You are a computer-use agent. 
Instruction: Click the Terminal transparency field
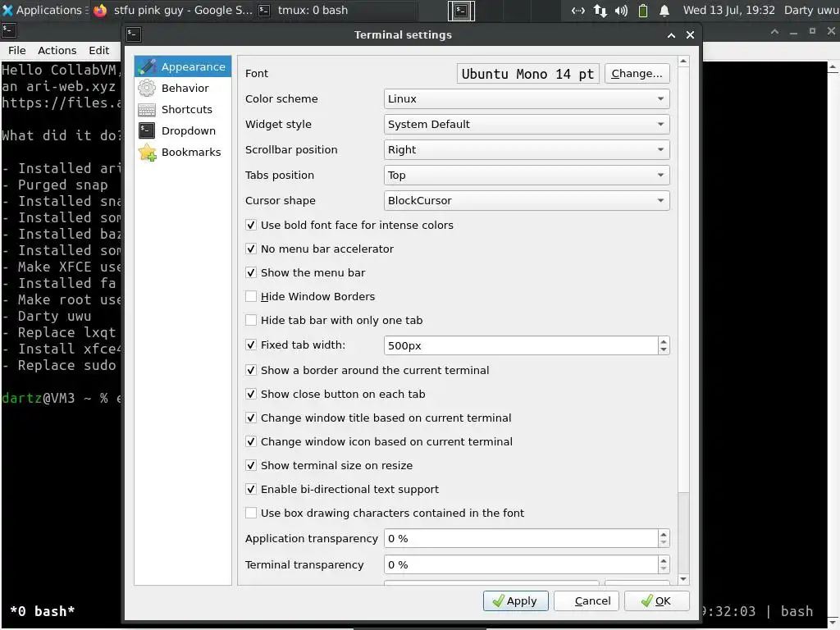(521, 564)
